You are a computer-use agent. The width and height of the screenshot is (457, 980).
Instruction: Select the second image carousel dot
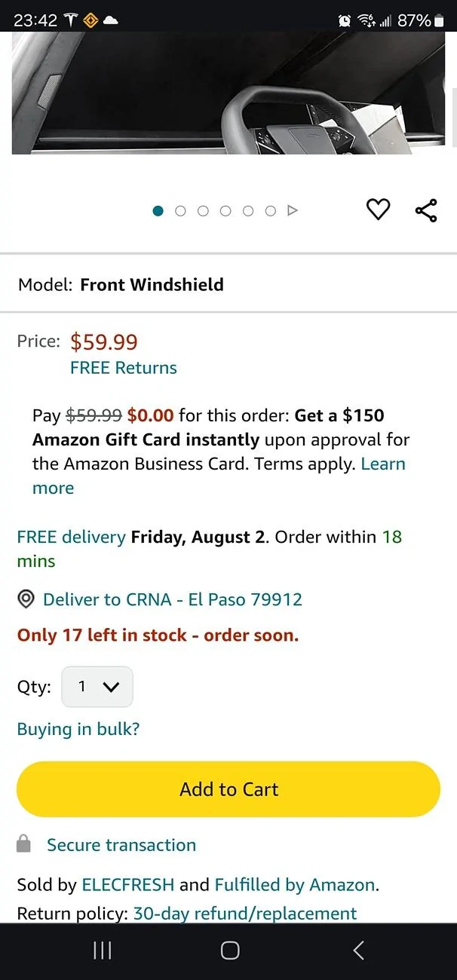click(180, 211)
